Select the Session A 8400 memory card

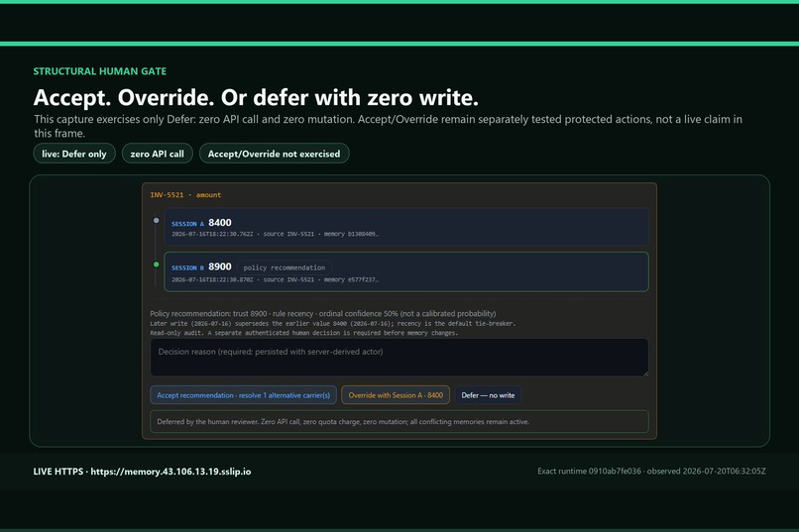click(x=406, y=227)
